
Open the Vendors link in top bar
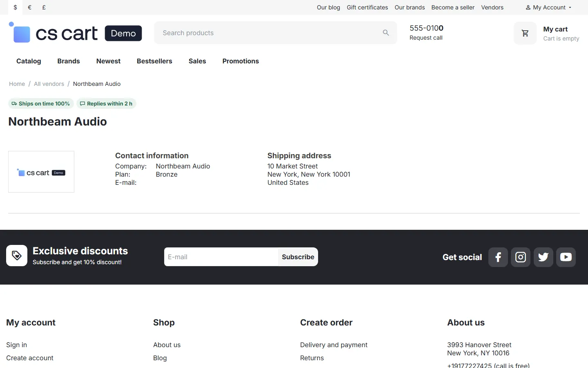[492, 7]
